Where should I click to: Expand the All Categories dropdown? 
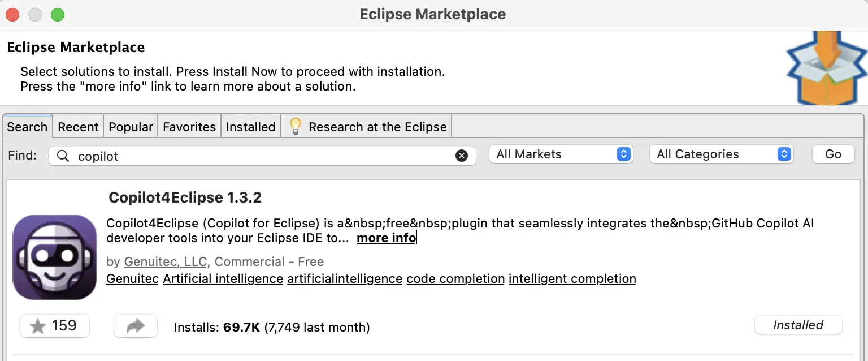pos(722,154)
